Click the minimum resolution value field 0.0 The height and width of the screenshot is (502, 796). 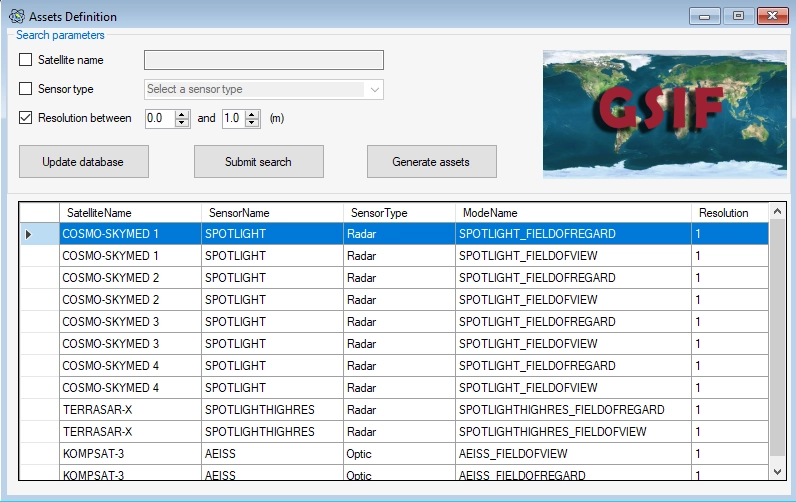pos(159,119)
